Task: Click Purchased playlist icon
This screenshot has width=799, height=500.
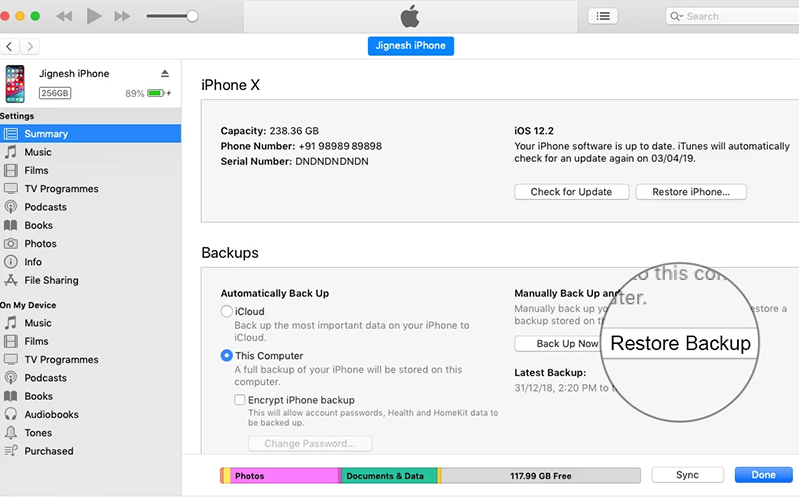Action: coord(11,451)
